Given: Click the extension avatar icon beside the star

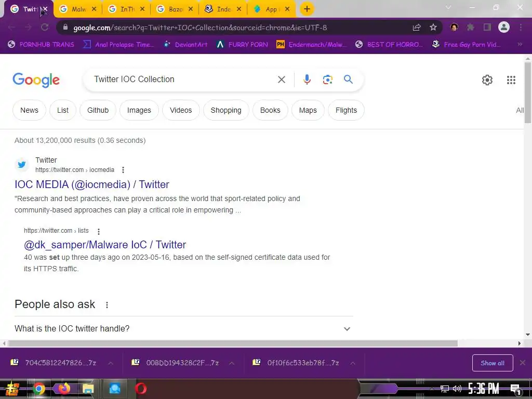Looking at the screenshot, I should 454,28.
